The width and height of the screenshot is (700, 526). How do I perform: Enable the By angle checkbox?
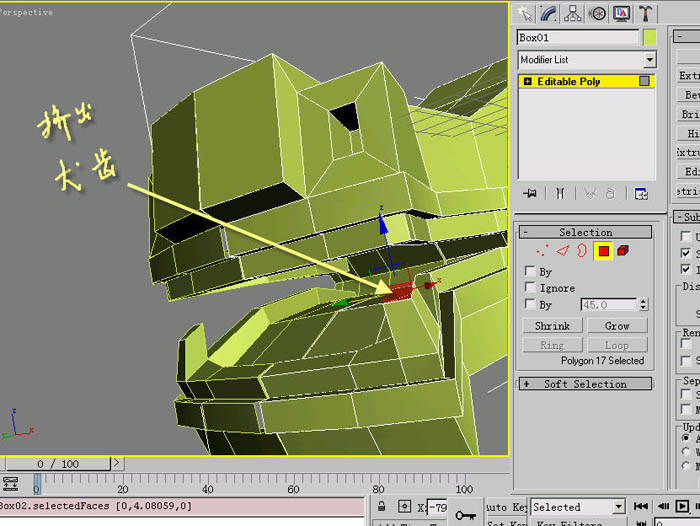click(x=530, y=304)
